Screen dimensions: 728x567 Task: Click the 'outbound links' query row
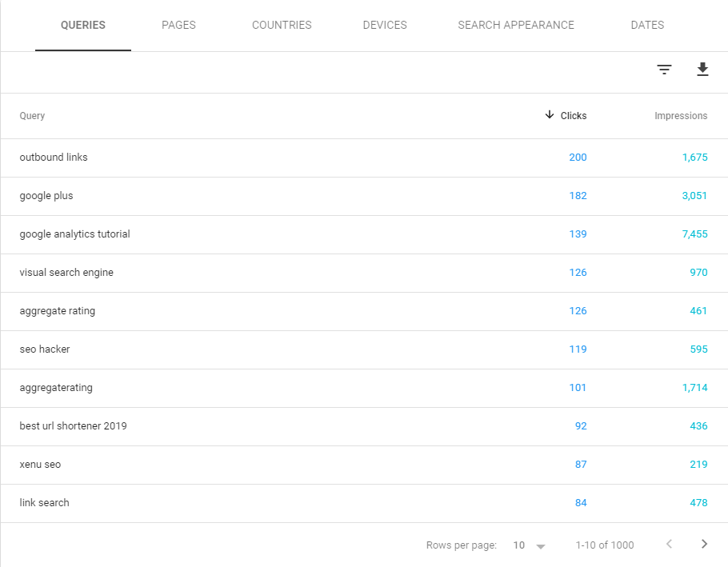[54, 158]
